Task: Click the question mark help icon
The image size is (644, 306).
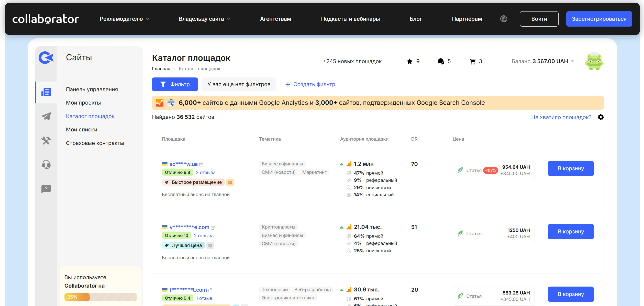Action: 46,189
